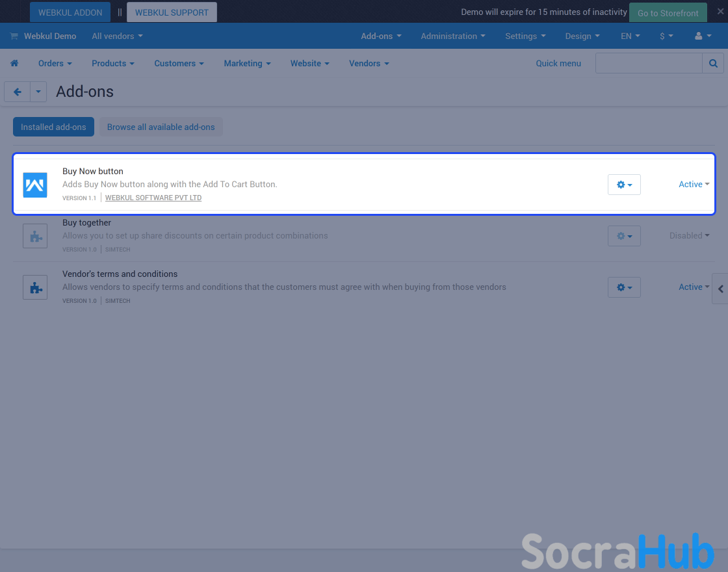Close the demo banner with X
The image size is (728, 572).
point(720,12)
